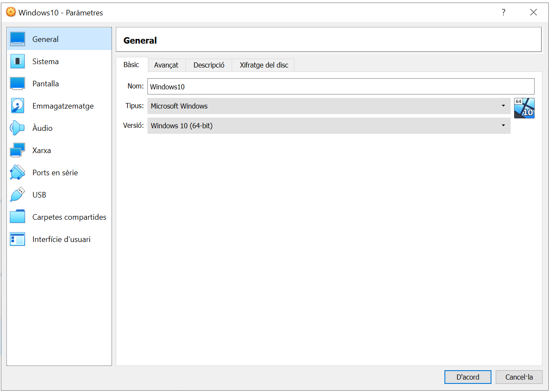Image resolution: width=550 pixels, height=392 pixels.
Task: Select the USB category label
Action: 39,195
